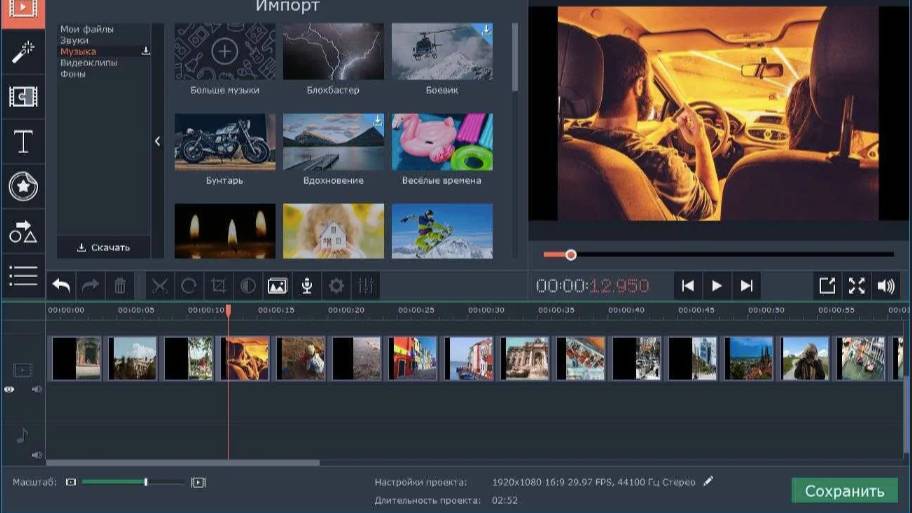Screen dimensions: 912x513
Task: Click zoom out timeline scale icon
Action: coord(71,482)
